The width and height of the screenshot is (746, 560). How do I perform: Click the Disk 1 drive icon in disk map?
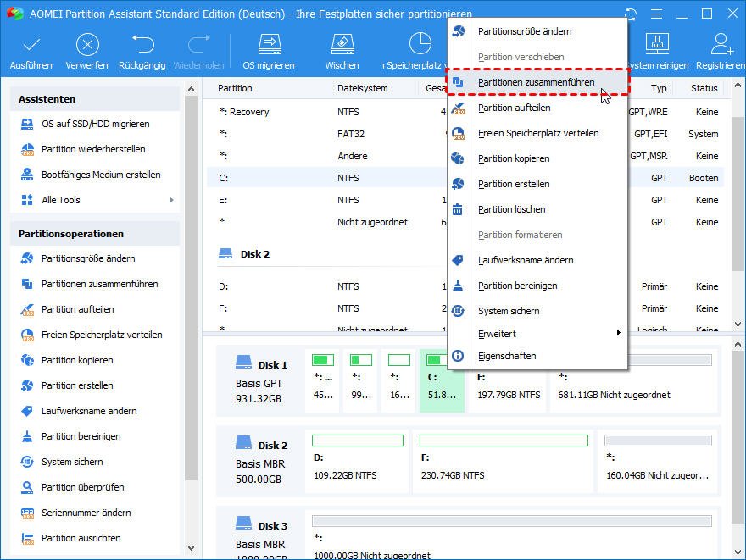click(x=243, y=363)
